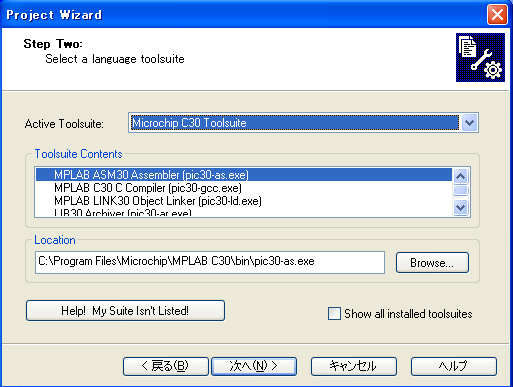Select MPLAB ASM30 Assembler entry

244,175
